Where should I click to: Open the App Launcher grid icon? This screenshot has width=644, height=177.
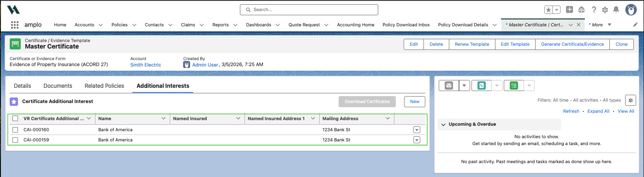click(14, 24)
